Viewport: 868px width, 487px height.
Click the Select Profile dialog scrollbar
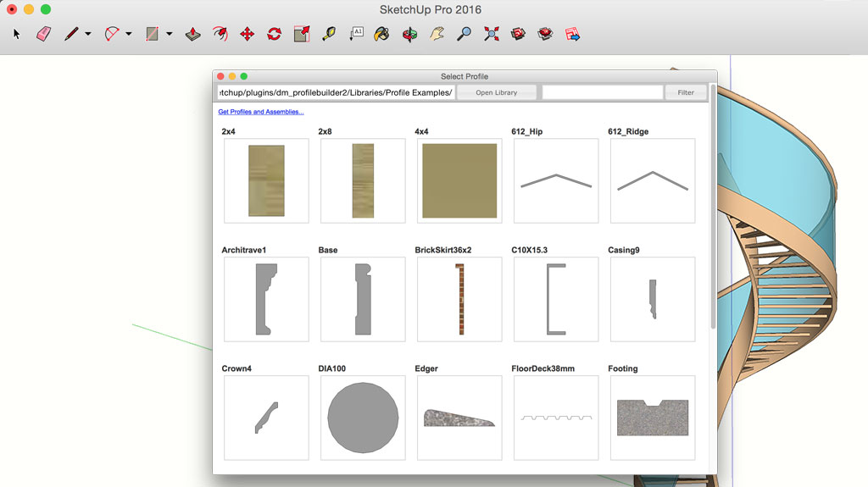coord(713,207)
